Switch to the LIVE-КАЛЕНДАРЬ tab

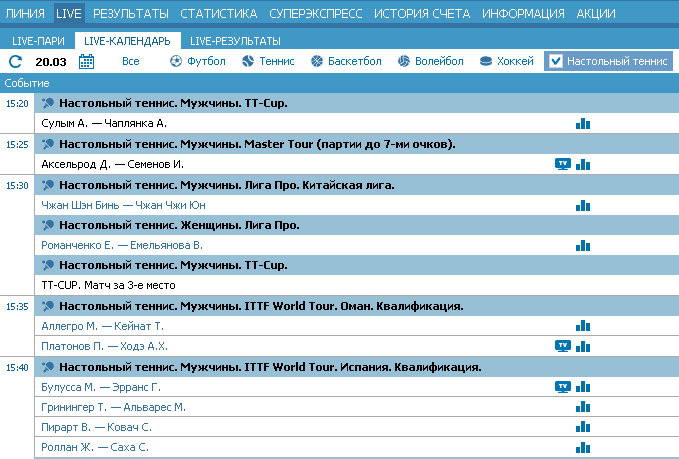[127, 41]
